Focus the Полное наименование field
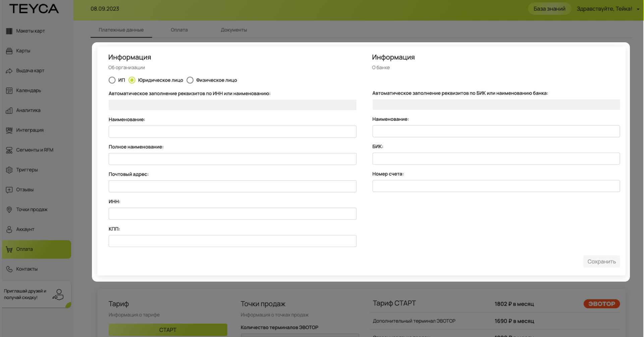Screen dimensions: 644x337 (232, 159)
